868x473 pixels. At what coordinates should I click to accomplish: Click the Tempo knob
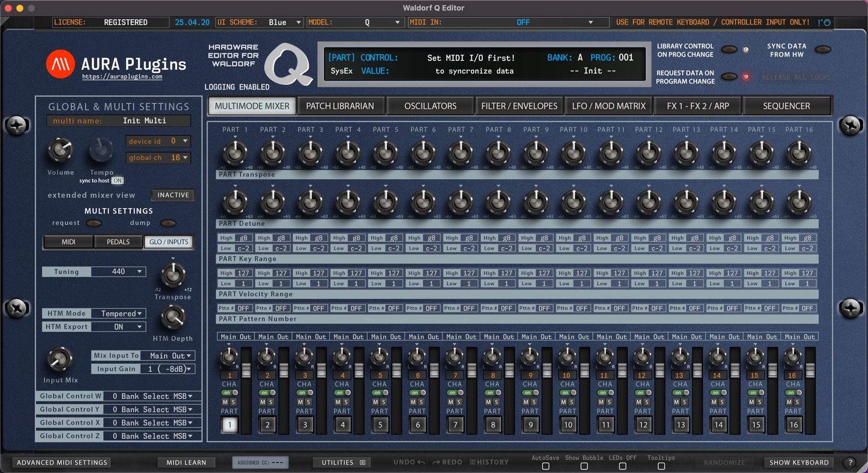[101, 150]
